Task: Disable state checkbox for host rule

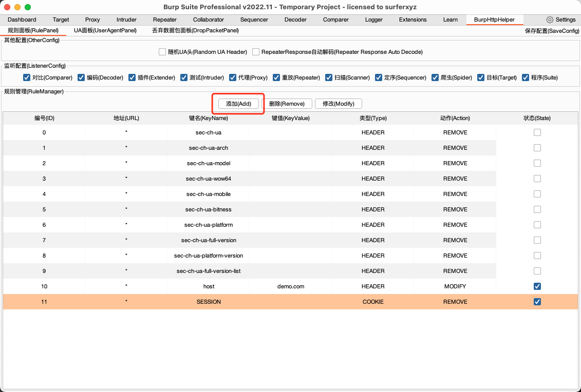Action: [537, 286]
